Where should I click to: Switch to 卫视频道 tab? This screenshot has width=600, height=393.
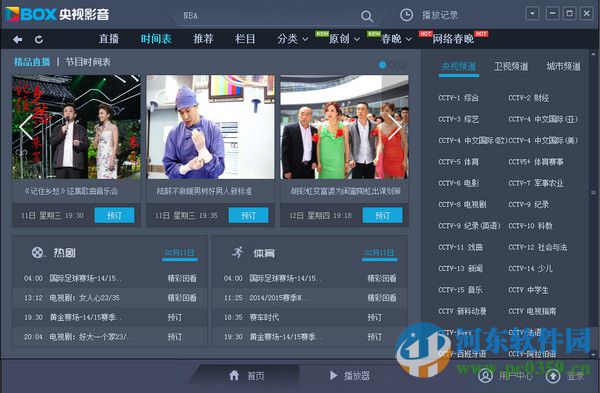click(x=511, y=67)
